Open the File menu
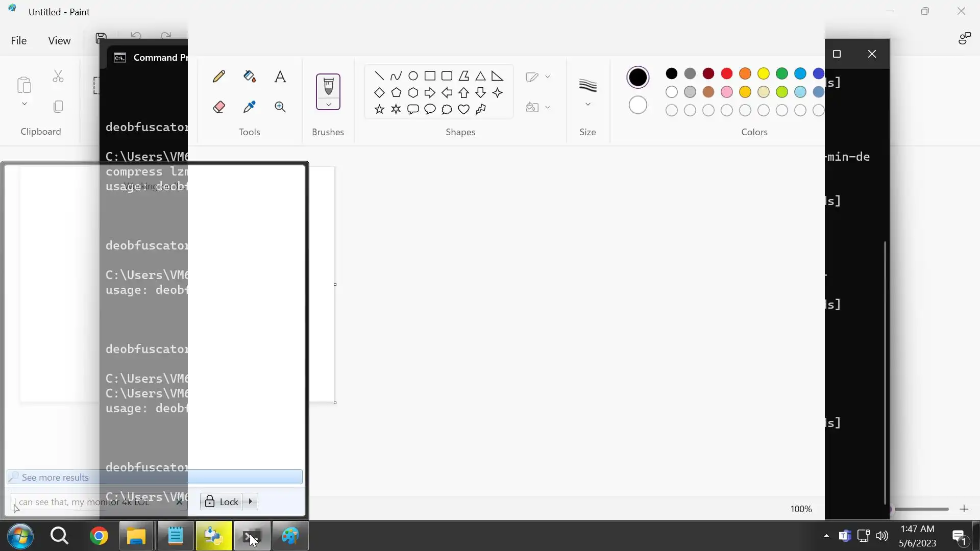The width and height of the screenshot is (980, 551). point(19,40)
